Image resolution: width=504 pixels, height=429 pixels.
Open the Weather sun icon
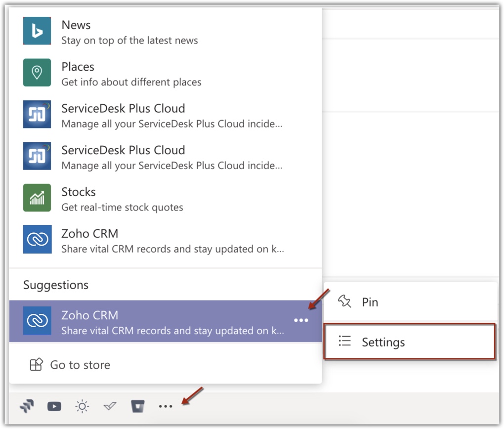82,406
